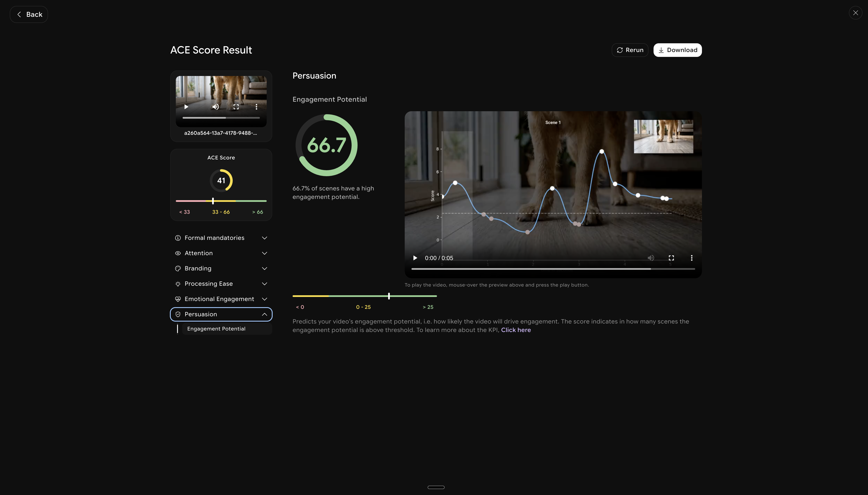Click the ACE Score 41 gauge
Image resolution: width=868 pixels, height=495 pixels.
coord(221,180)
